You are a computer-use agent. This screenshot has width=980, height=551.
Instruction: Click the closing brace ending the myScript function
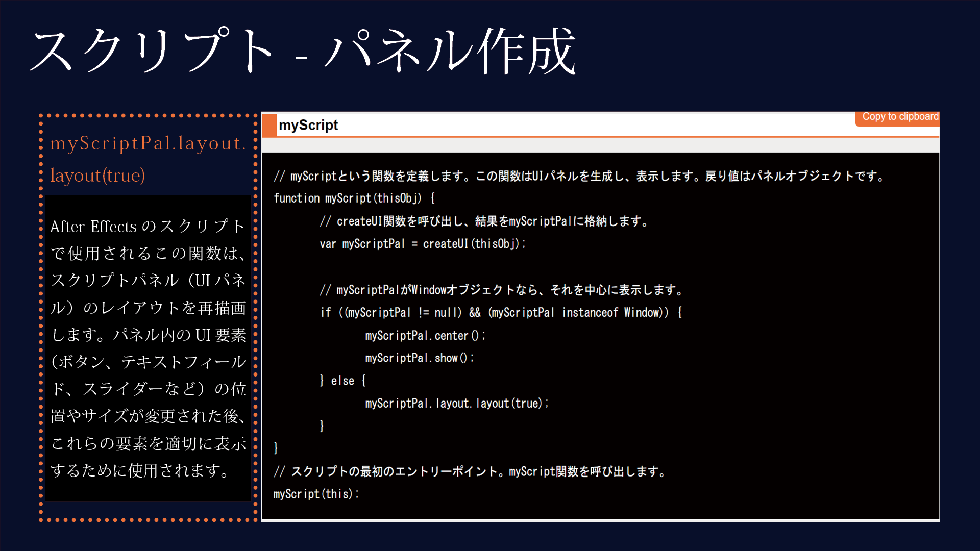coord(276,448)
